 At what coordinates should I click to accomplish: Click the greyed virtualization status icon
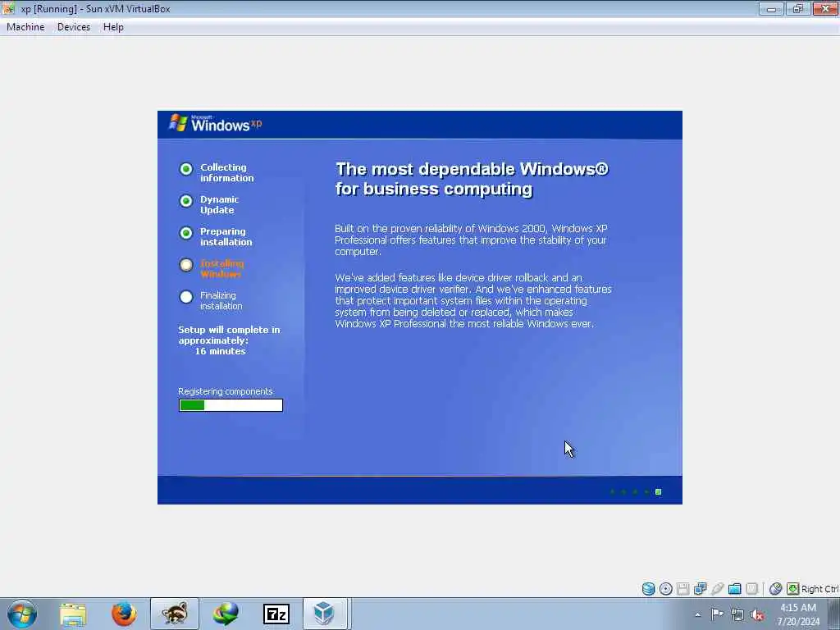click(x=751, y=589)
